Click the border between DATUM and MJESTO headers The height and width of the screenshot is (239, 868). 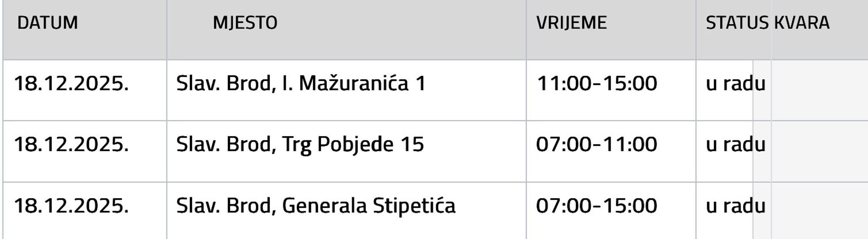click(167, 30)
